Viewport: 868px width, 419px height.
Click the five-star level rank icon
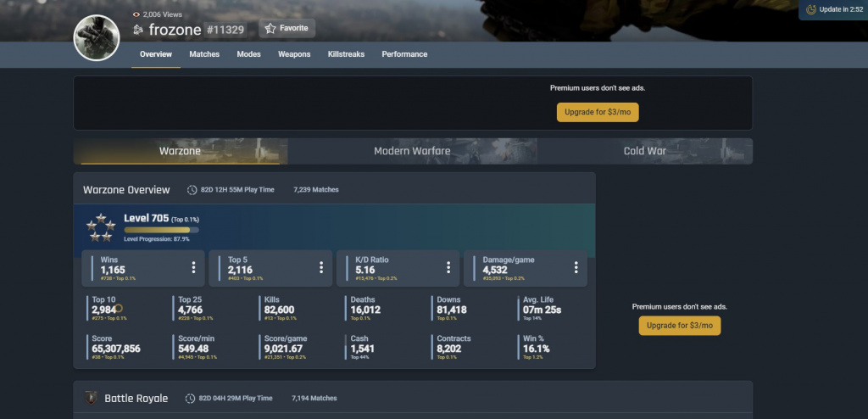(x=101, y=227)
